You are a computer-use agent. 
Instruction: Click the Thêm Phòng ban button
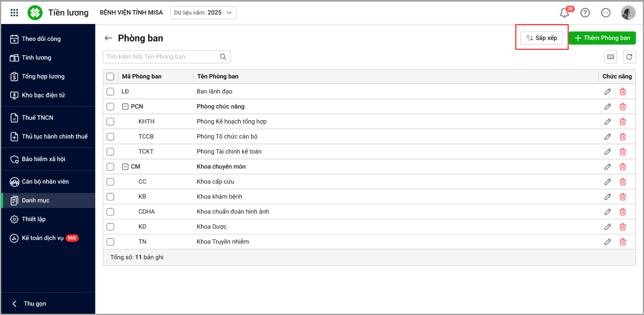(602, 38)
